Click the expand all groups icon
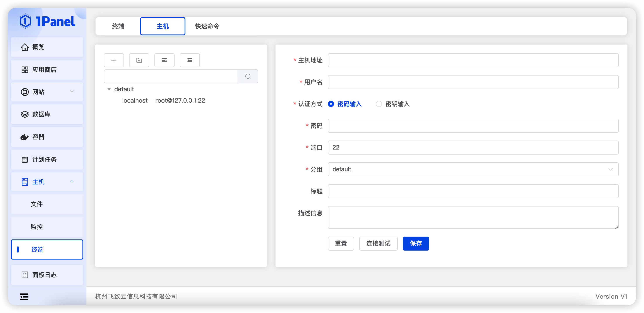The height and width of the screenshot is (313, 644). click(164, 60)
